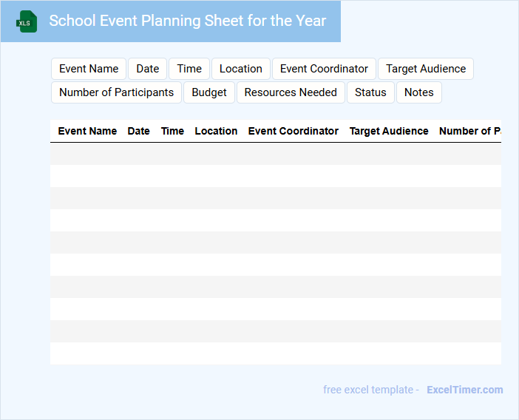Click the Notes tag chip
Image resolution: width=519 pixels, height=420 pixels.
click(418, 92)
